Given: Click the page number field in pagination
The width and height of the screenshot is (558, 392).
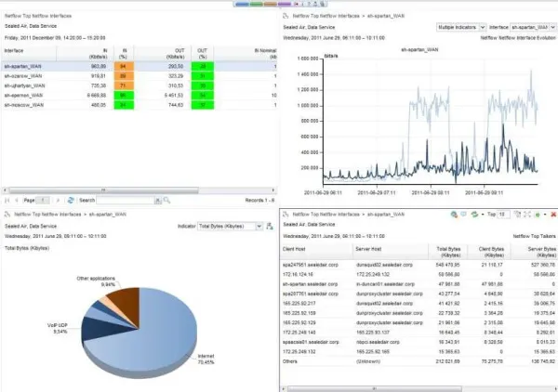Looking at the screenshot, I should [42, 200].
